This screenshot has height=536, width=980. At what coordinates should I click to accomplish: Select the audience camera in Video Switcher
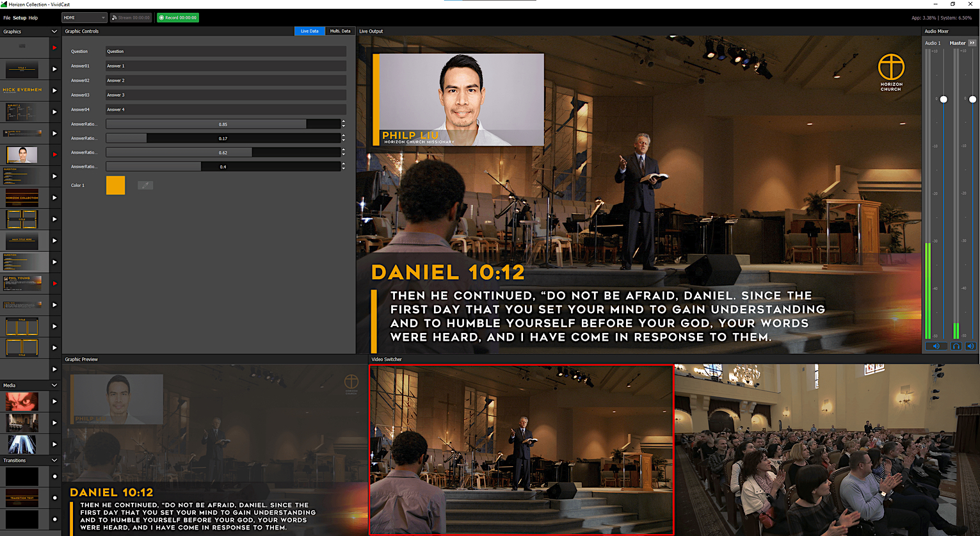(826, 450)
